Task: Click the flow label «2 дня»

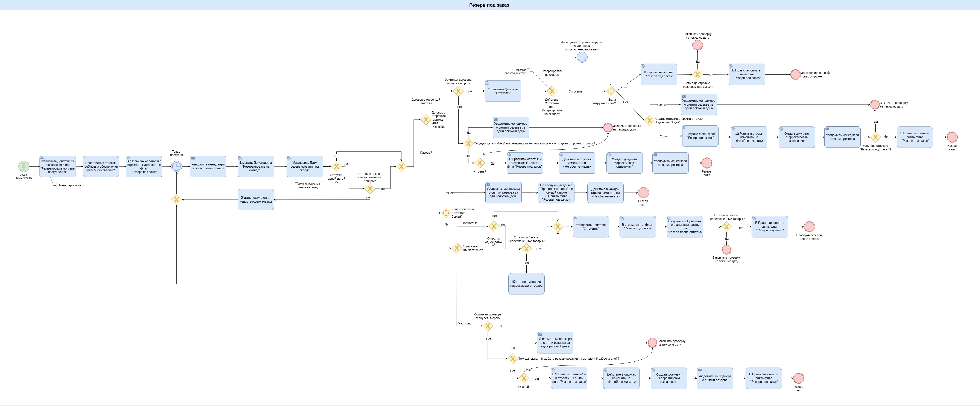Action: tap(664, 136)
